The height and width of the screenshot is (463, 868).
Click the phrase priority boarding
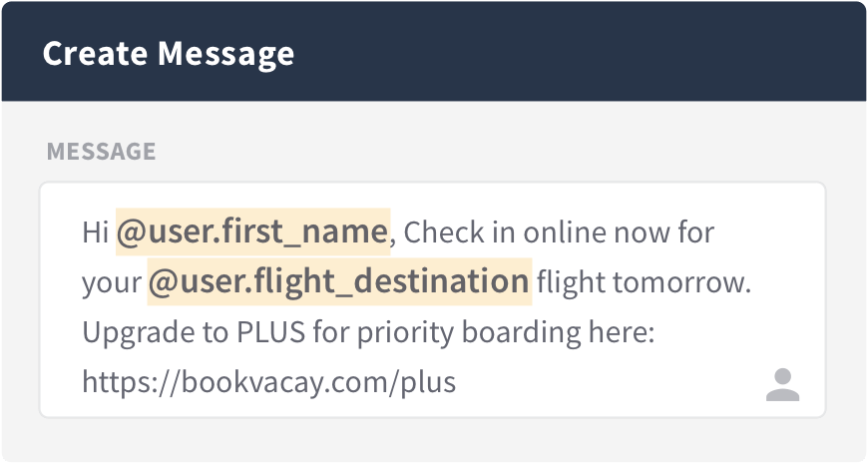[468, 333]
